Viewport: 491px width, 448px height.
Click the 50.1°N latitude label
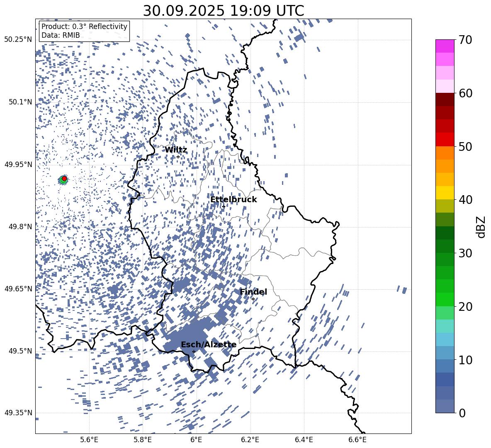tap(21, 102)
